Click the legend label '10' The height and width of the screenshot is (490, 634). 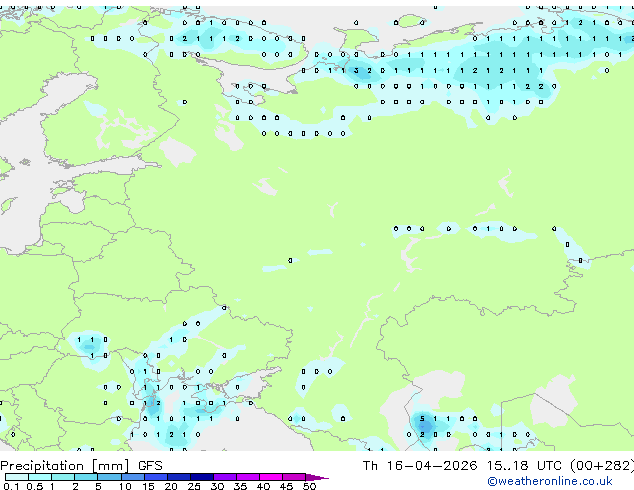point(125,486)
